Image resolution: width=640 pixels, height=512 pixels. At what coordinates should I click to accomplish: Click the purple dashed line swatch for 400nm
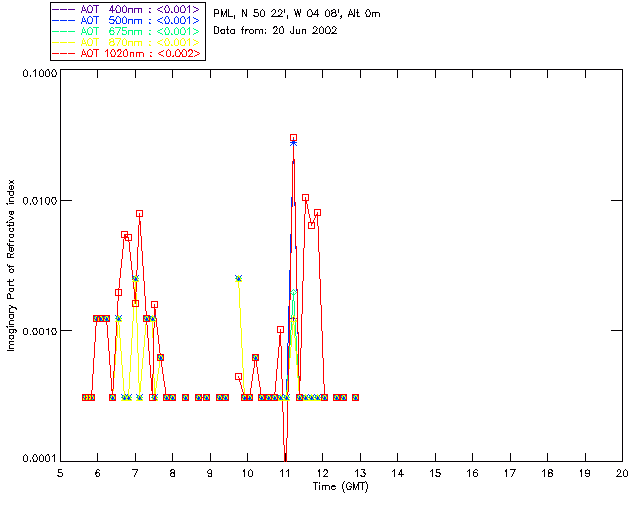pyautogui.click(x=64, y=9)
